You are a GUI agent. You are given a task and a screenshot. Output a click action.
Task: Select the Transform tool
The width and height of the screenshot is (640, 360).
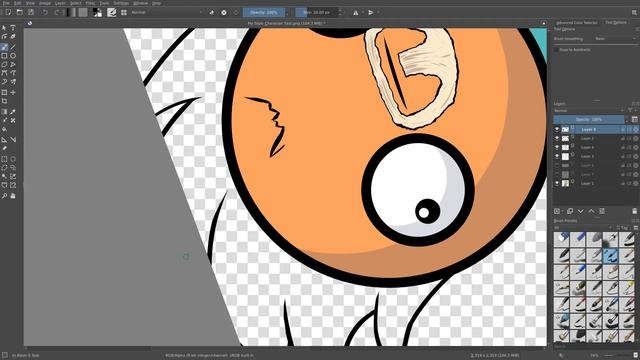[x=4, y=93]
